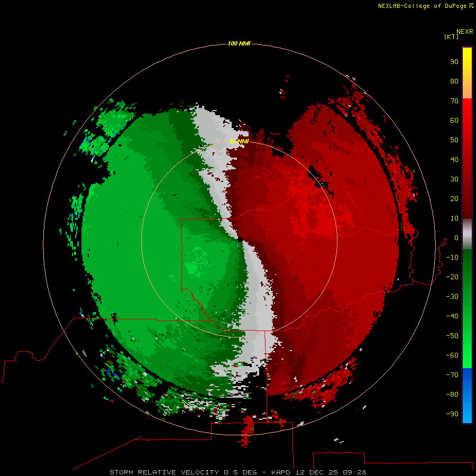This screenshot has height=476, width=476.
Task: Click the [KT] units label
Action: 452,37
